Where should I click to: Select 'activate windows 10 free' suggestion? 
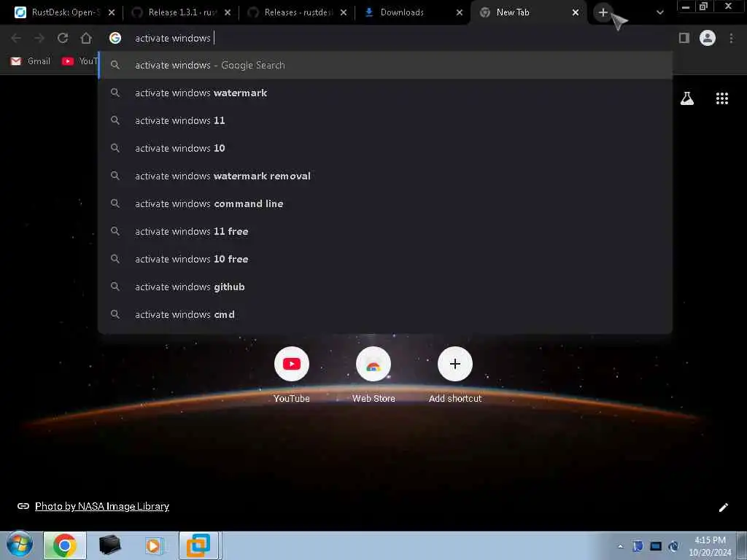tap(385, 259)
